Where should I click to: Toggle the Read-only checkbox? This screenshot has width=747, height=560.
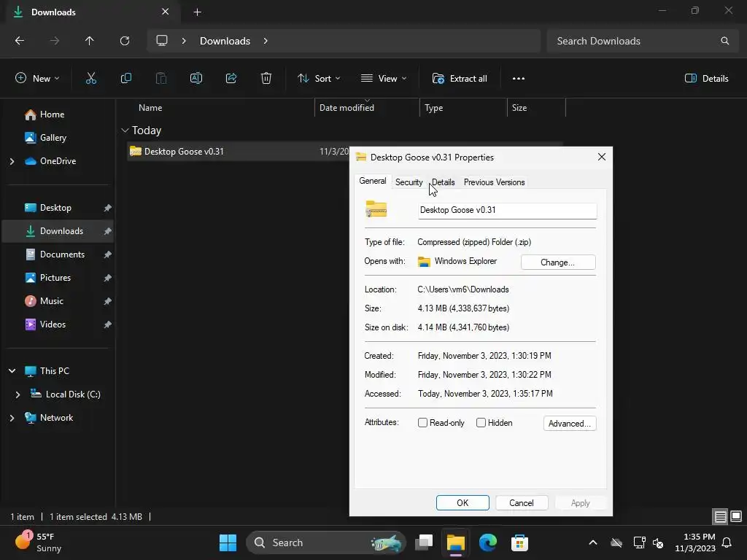(x=422, y=423)
